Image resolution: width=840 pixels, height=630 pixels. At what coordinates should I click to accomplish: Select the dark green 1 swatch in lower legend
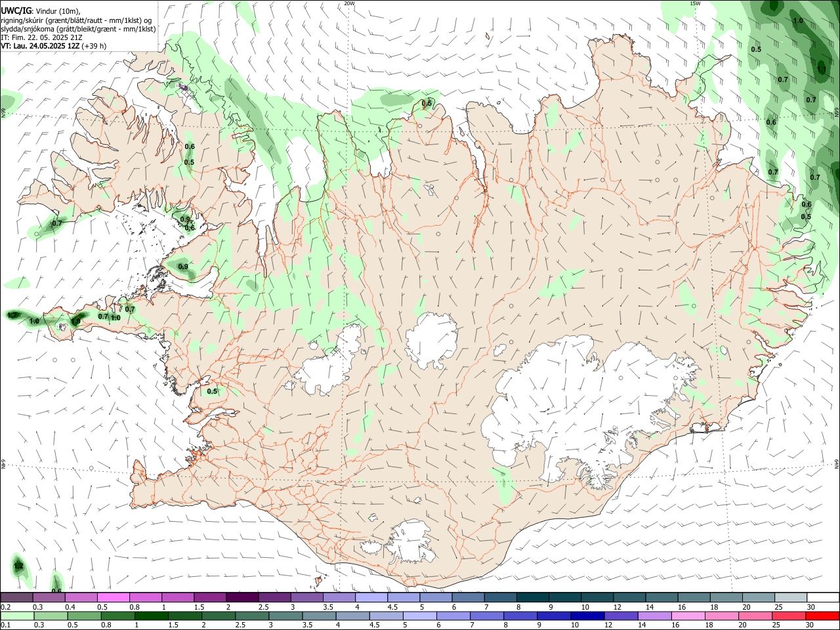(x=152, y=616)
